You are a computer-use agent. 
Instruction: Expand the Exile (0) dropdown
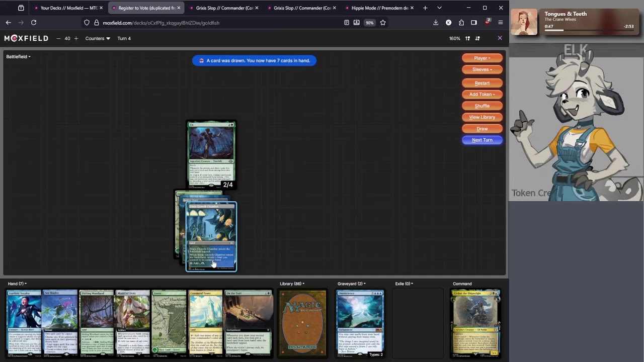tap(404, 284)
